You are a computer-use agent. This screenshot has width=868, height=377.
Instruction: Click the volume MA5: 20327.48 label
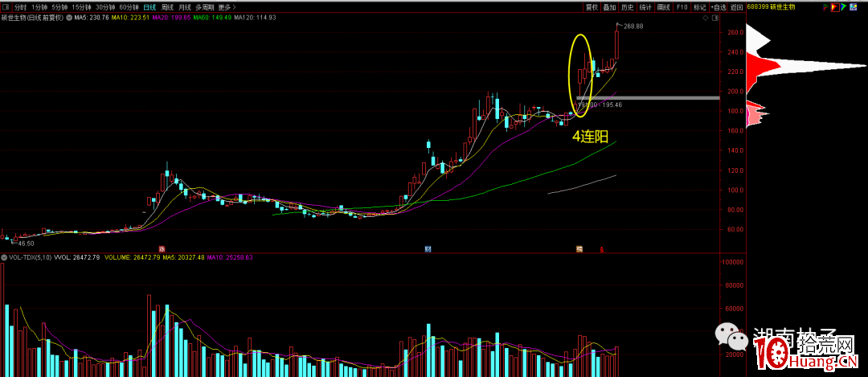click(183, 257)
